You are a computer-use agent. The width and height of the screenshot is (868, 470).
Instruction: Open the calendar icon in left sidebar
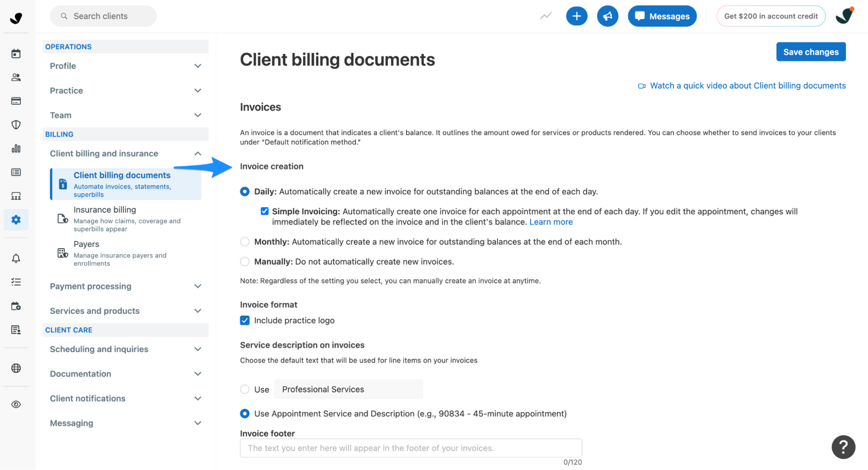point(16,54)
